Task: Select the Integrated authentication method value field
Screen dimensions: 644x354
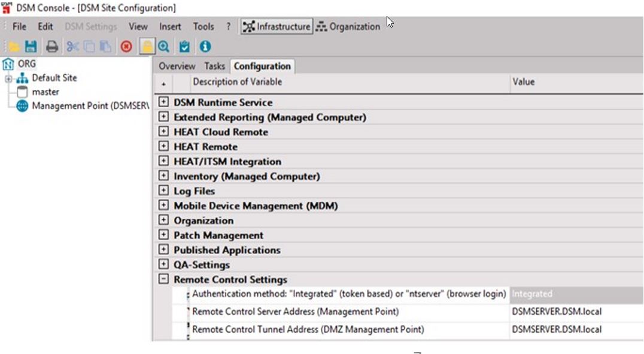Action: click(x=575, y=294)
